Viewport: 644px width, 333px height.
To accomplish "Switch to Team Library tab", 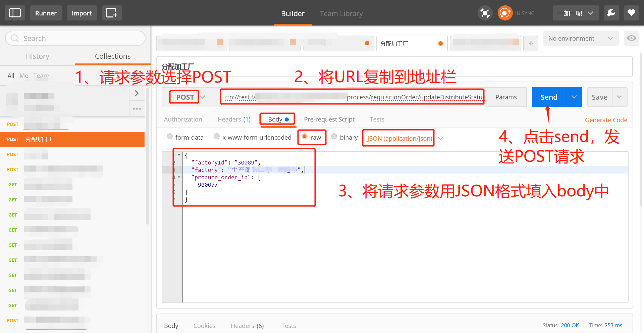I will pyautogui.click(x=341, y=13).
